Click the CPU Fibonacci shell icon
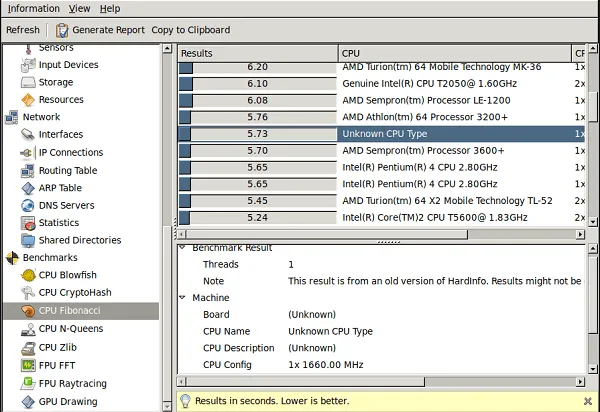 tap(28, 311)
